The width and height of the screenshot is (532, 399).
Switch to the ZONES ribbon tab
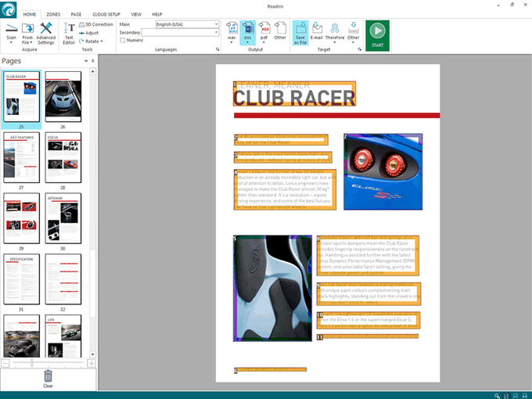[53, 14]
